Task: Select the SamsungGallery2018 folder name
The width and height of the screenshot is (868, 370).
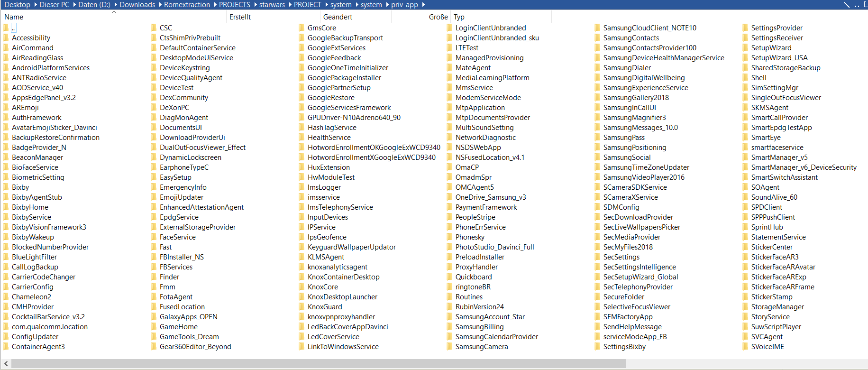Action: click(x=636, y=98)
